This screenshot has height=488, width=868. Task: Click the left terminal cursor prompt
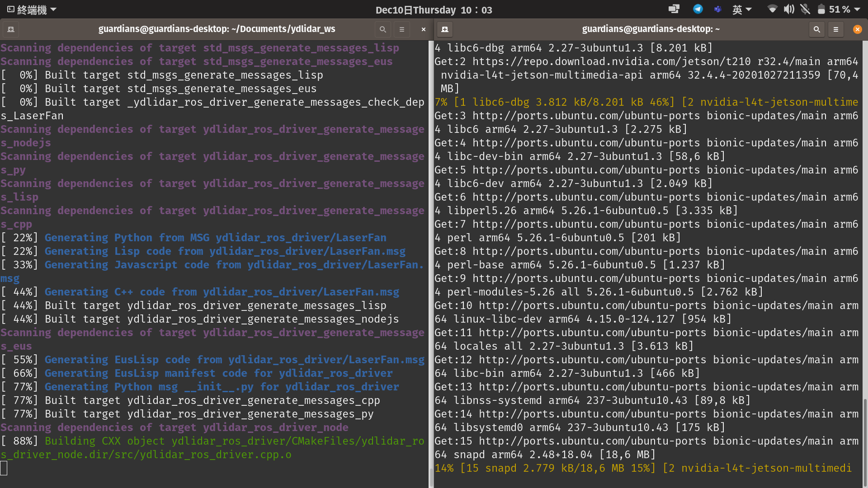pyautogui.click(x=4, y=468)
